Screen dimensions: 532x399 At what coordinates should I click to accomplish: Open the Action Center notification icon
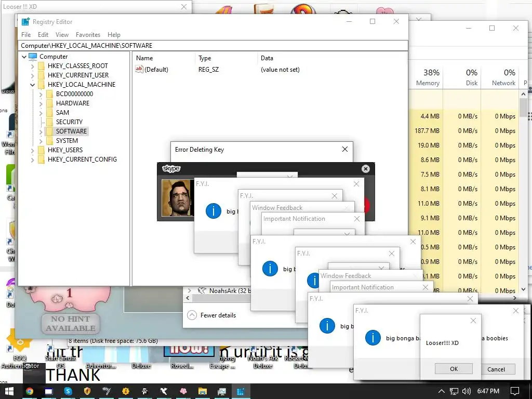(x=515, y=391)
